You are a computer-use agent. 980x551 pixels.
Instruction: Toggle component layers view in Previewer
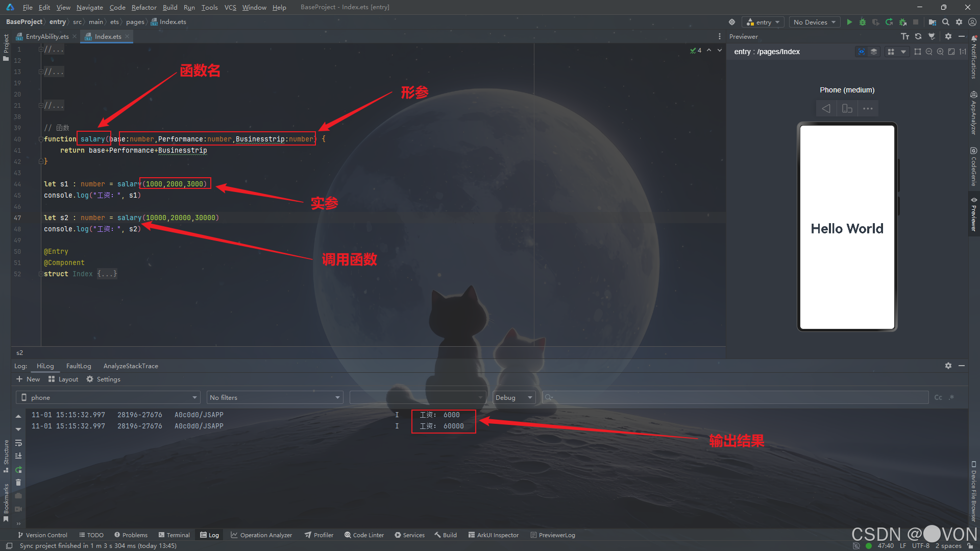click(874, 52)
